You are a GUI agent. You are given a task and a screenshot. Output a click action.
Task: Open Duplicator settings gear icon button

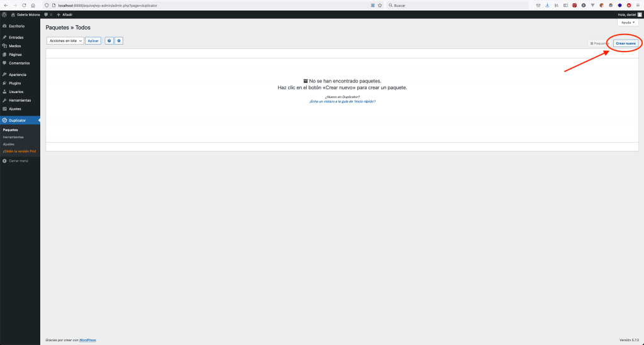click(x=119, y=41)
